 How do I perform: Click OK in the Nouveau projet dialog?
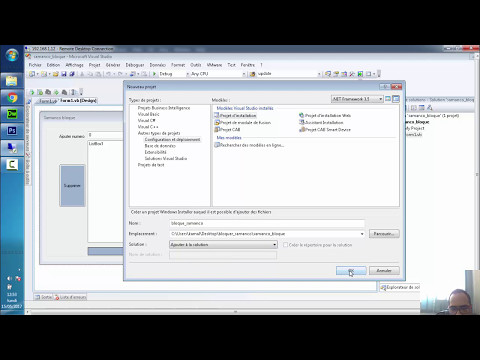click(x=351, y=271)
